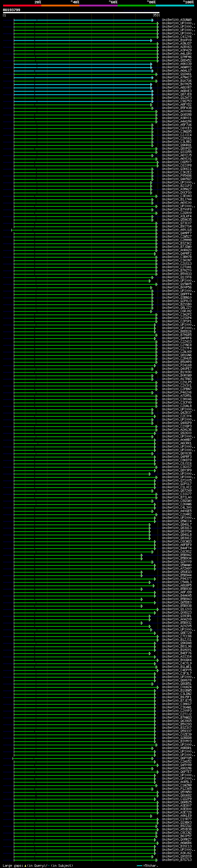Click hit name UniRef100_C3GXS7

tap(177, 467)
